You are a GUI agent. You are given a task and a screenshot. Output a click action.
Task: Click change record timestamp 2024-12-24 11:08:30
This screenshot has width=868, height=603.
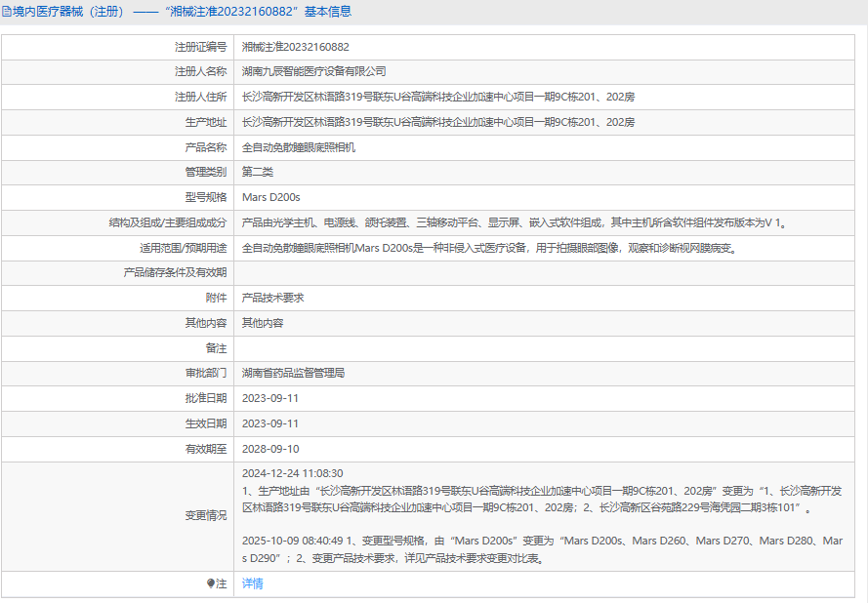pyautogui.click(x=292, y=473)
